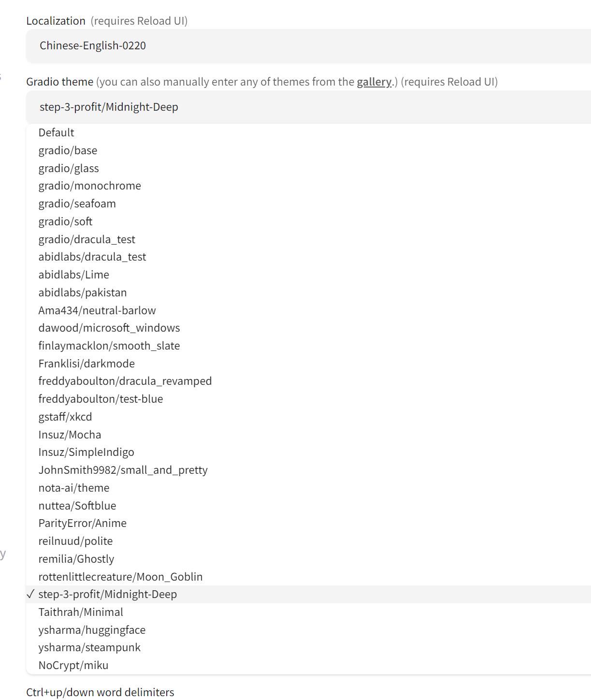This screenshot has width=591, height=700.
Task: Choose the gradio/dracula_test theme
Action: [x=87, y=239]
